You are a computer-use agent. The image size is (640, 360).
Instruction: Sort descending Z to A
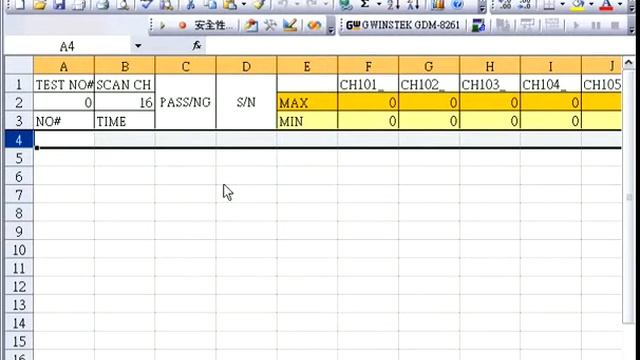tap(413, 4)
